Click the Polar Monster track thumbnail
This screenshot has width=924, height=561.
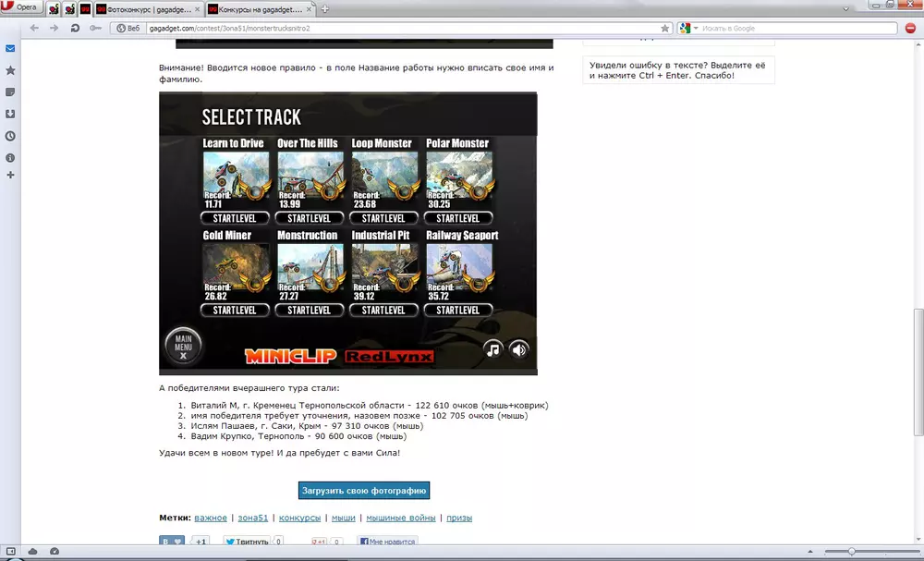(458, 176)
